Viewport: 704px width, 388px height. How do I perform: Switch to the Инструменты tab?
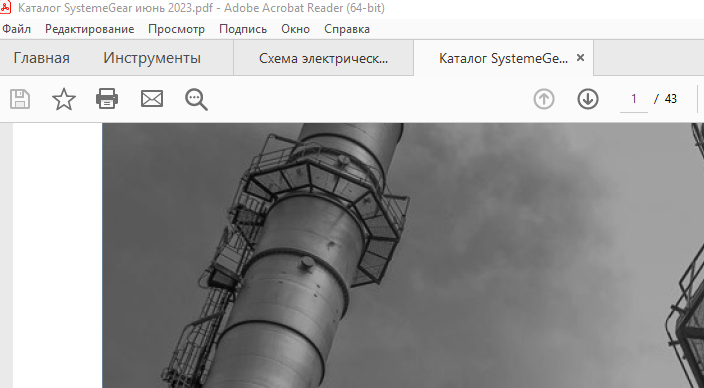tap(152, 58)
